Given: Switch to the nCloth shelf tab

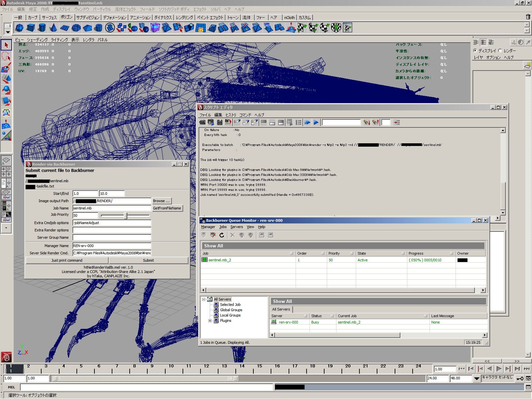Looking at the screenshot, I should point(289,17).
